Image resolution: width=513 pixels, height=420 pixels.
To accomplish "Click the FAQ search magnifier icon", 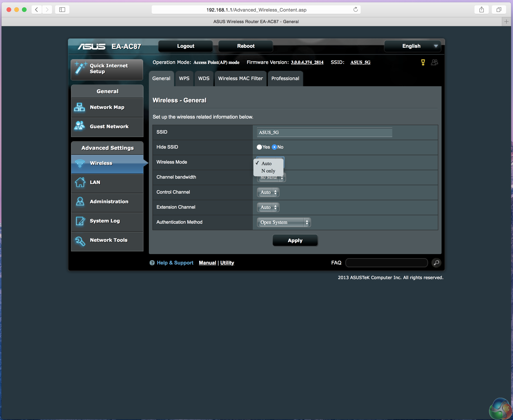I will coord(436,263).
